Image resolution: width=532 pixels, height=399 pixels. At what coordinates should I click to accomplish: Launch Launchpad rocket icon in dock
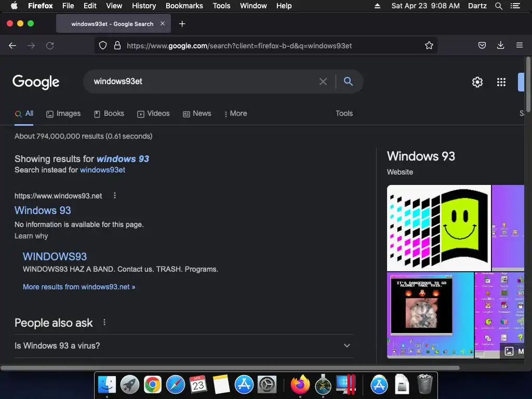tap(129, 384)
